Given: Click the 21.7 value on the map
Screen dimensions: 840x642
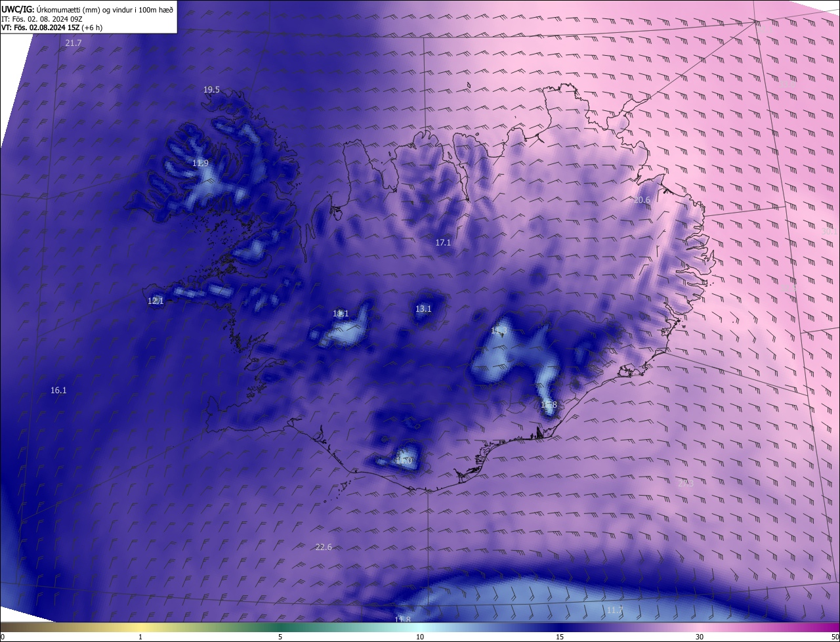Looking at the screenshot, I should coord(73,43).
